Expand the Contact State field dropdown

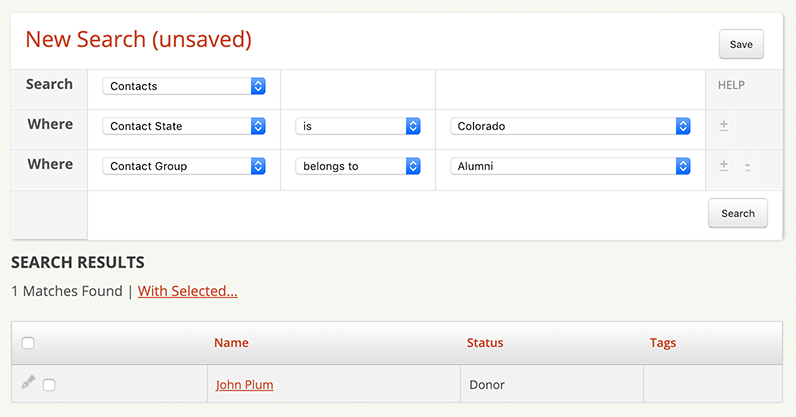184,126
